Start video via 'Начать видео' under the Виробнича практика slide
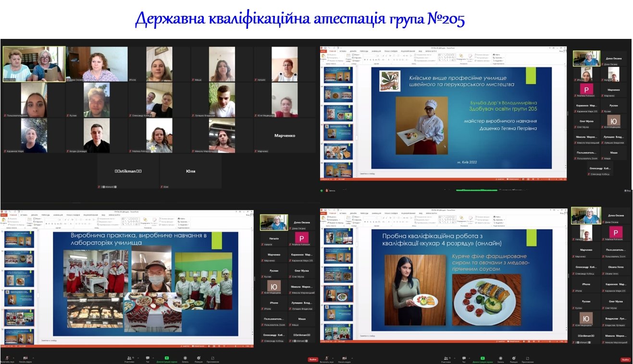Viewport: 633px width, 364px height. (x=25, y=359)
